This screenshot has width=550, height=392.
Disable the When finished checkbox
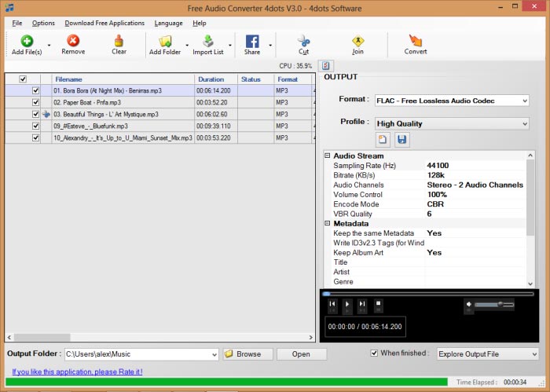point(374,354)
